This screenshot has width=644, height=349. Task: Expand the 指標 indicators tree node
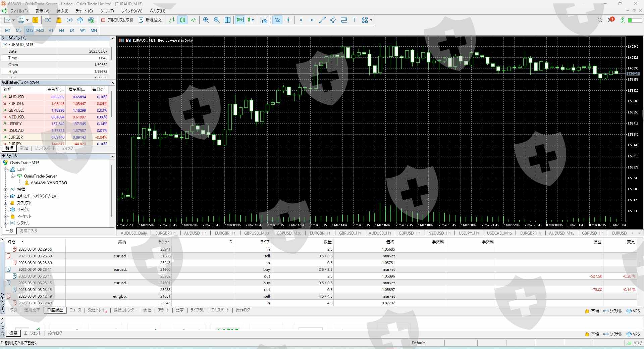point(5,190)
